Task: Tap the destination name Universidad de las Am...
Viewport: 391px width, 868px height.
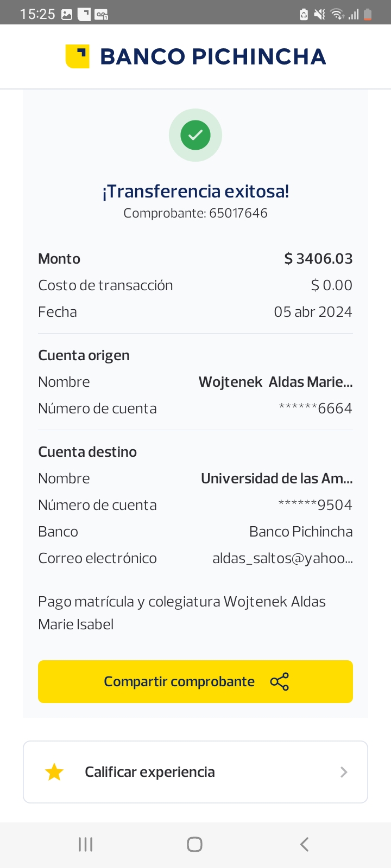Action: click(x=276, y=478)
